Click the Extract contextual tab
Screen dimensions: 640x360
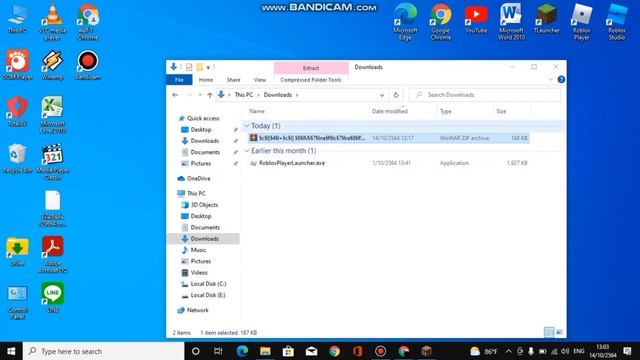(x=311, y=68)
